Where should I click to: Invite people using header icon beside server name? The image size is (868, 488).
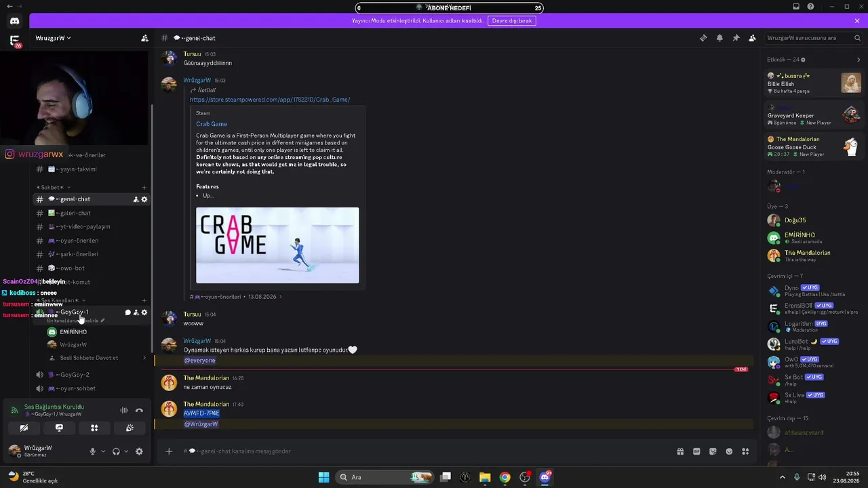coord(144,38)
